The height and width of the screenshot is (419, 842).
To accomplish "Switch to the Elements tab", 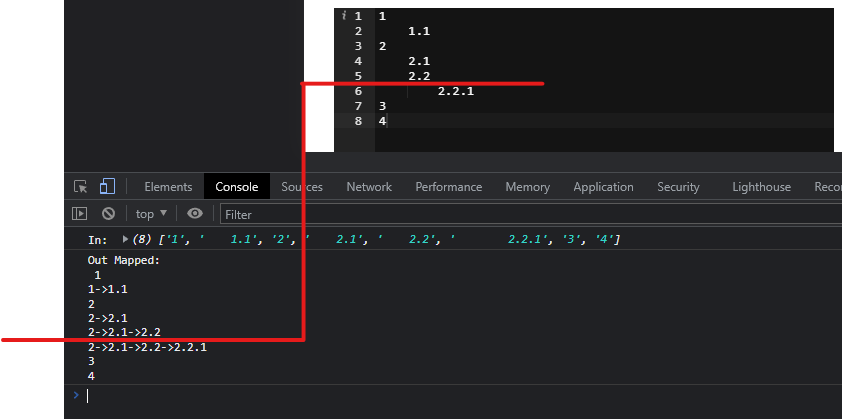I will (168, 187).
